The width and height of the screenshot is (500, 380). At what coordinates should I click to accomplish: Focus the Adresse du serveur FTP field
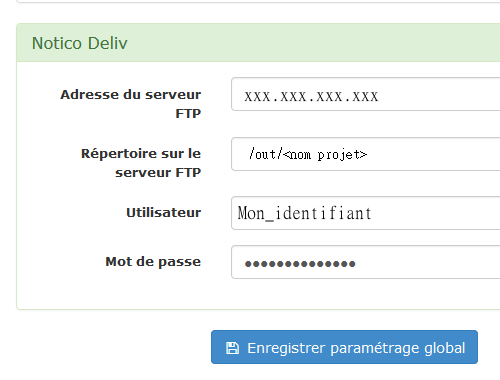[x=366, y=94]
